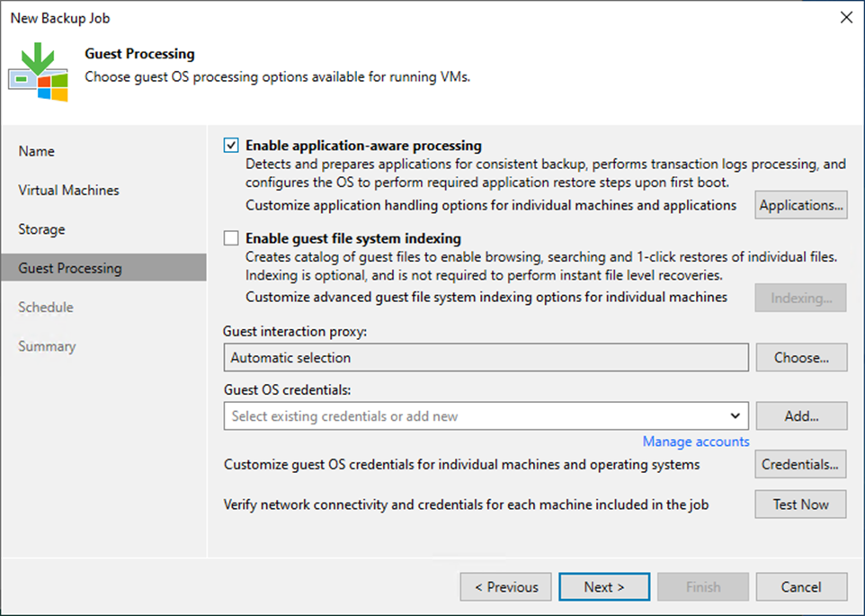Run Test Now connectivity verification
865x616 pixels.
tap(800, 504)
